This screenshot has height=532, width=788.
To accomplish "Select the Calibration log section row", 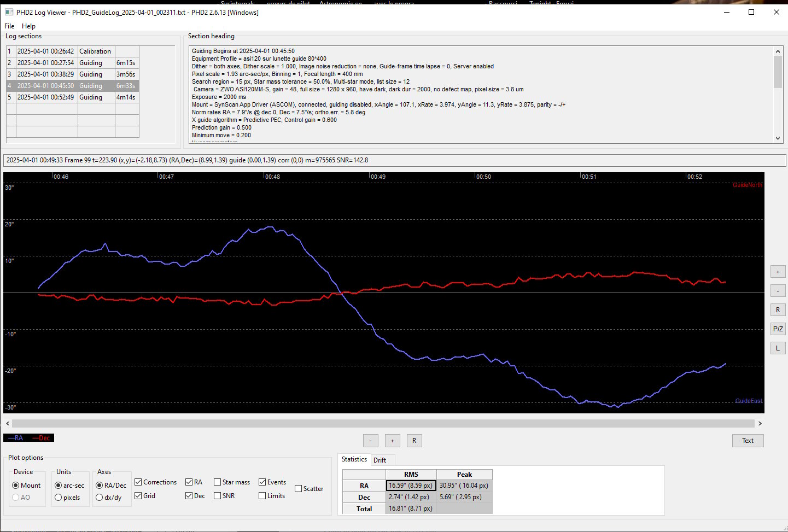I will (73, 51).
